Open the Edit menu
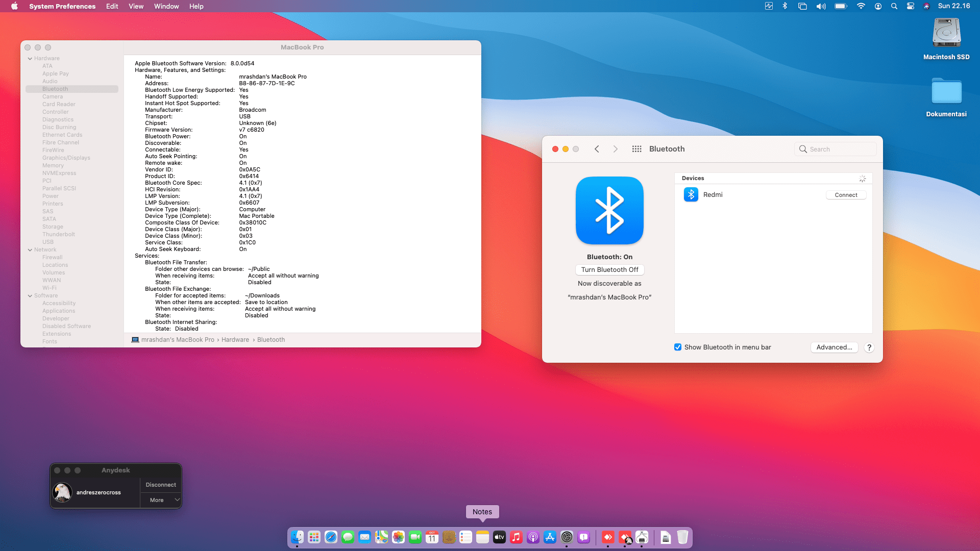 112,6
